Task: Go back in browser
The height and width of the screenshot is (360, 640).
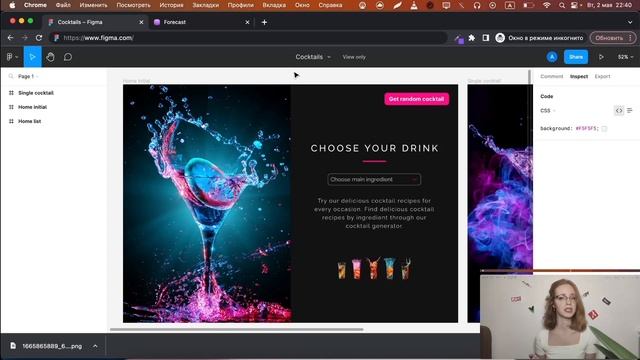Action: 11,38
